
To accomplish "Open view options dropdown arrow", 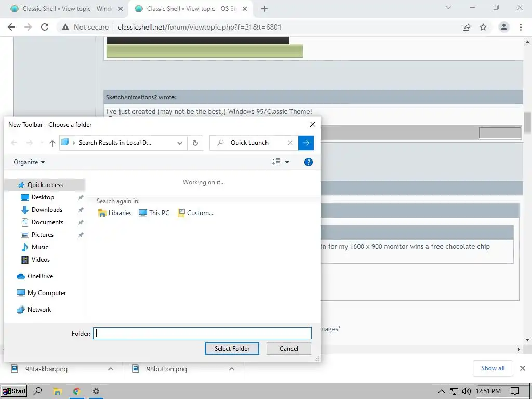I will coord(287,162).
